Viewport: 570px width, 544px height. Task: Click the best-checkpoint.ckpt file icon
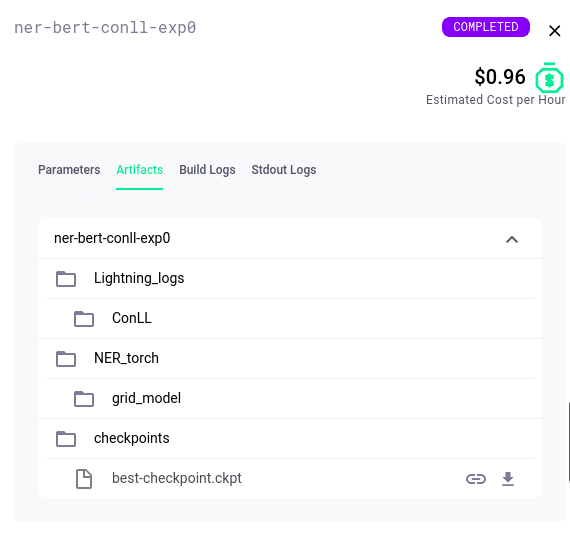[x=84, y=479]
